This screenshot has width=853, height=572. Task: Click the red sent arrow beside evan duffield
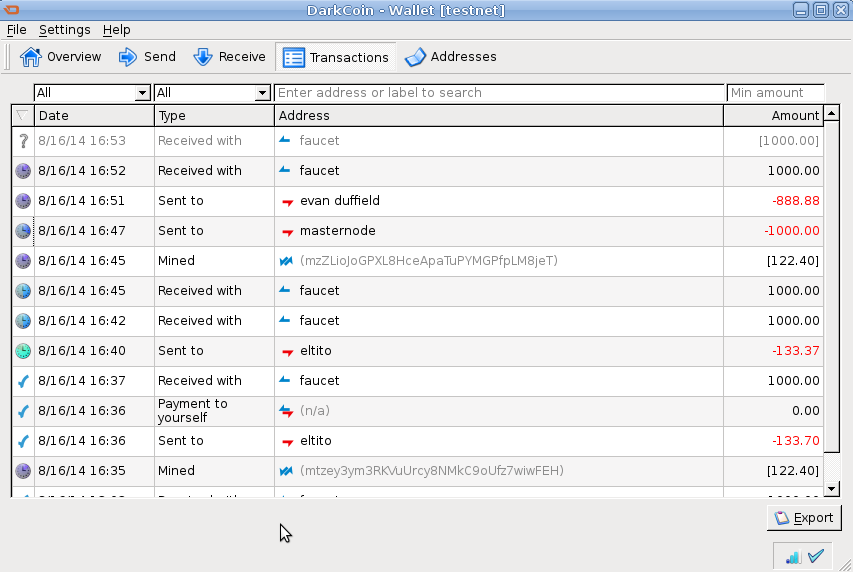click(287, 202)
